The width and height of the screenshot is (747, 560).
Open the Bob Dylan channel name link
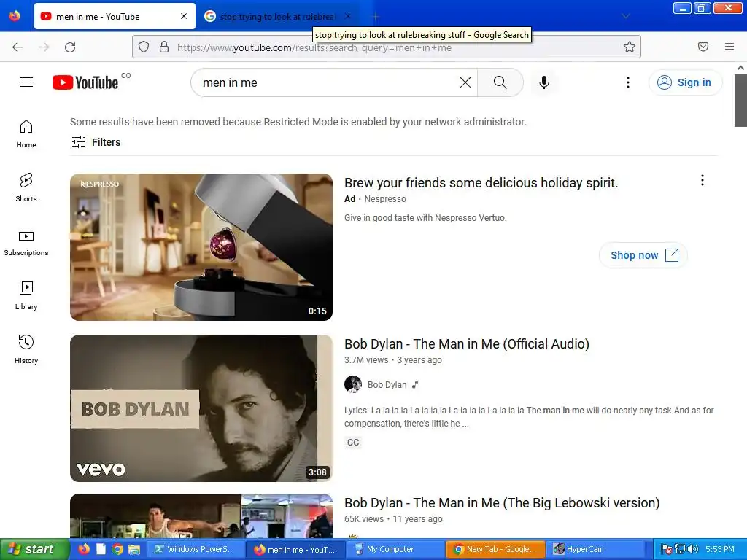(387, 385)
